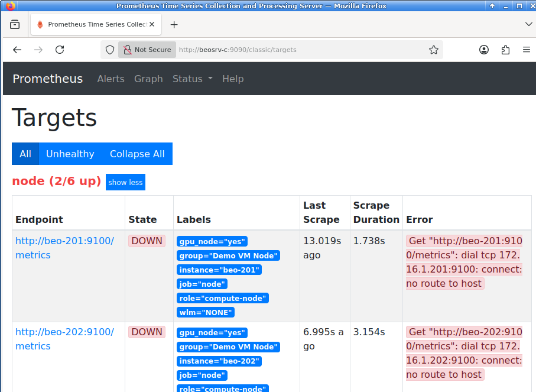The height and width of the screenshot is (392, 536).
Task: Open the sidebar panel icon
Action: 15,24
